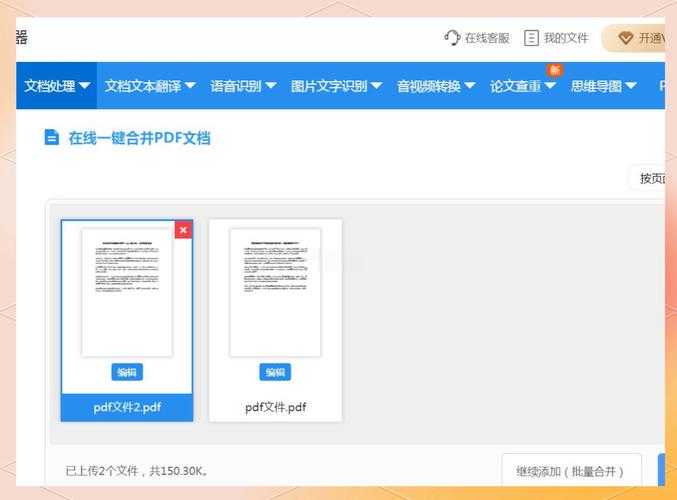Viewport: 677px width, 500px height.
Task: Expand arrow next to 图片文字识别
Action: (376, 85)
